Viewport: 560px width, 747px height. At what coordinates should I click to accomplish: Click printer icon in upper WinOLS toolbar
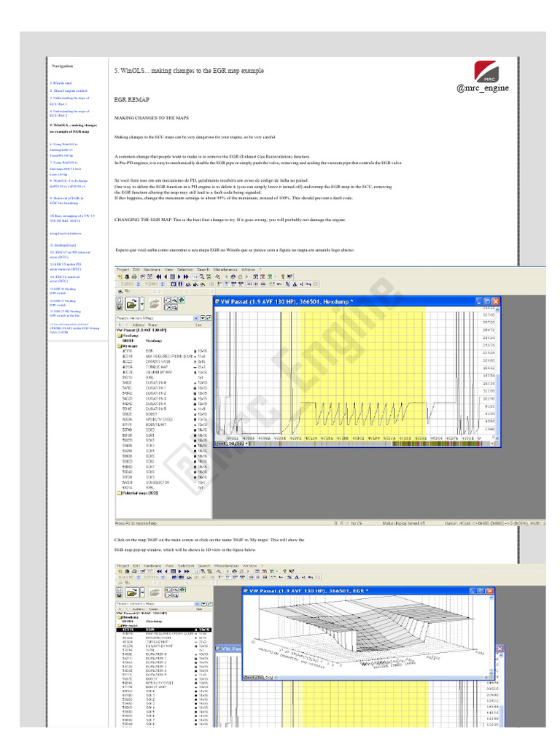(134, 276)
